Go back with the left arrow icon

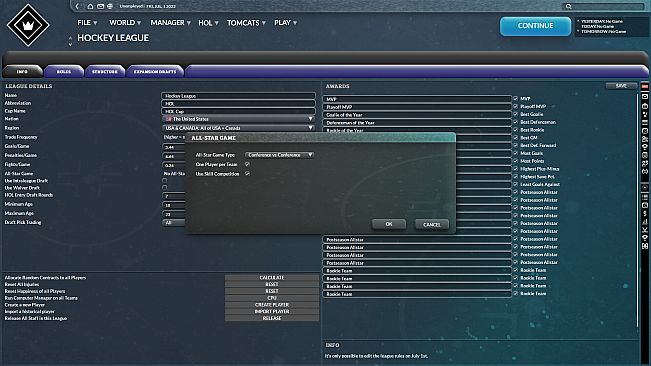click(77, 6)
